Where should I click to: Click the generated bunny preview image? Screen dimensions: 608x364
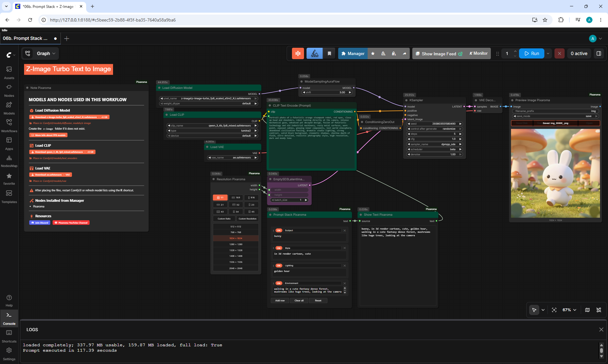pyautogui.click(x=555, y=173)
